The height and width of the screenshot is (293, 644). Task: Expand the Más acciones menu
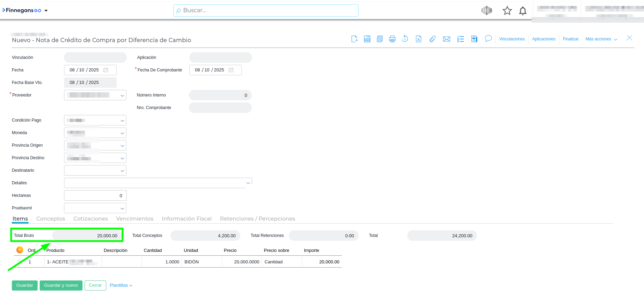coord(601,39)
